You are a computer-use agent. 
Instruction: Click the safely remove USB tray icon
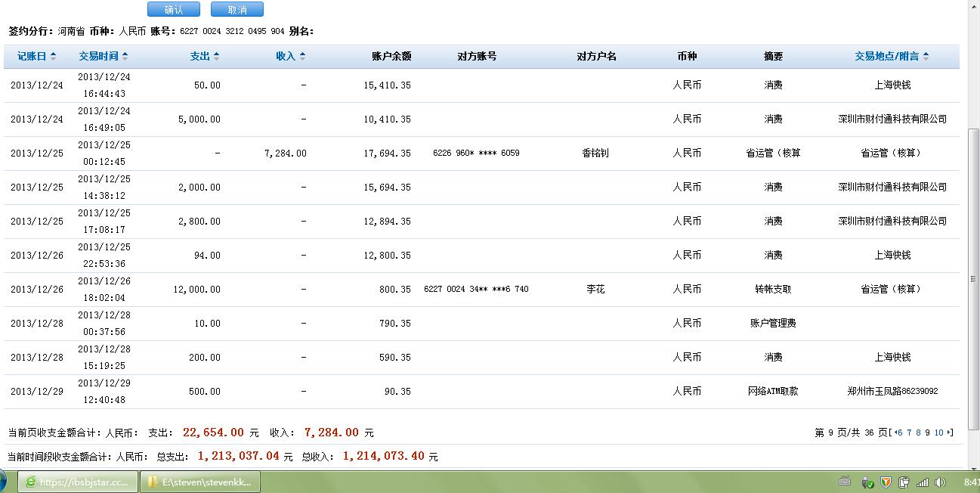tap(868, 482)
